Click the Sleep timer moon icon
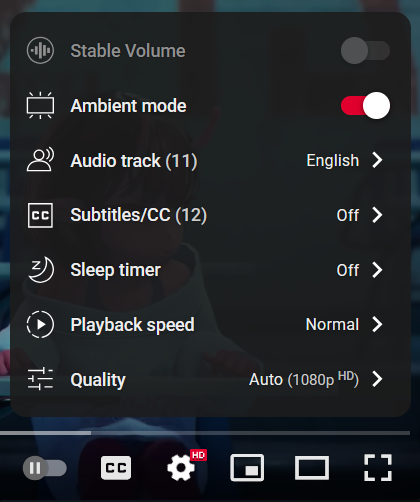The height and width of the screenshot is (502, 420). click(x=40, y=270)
